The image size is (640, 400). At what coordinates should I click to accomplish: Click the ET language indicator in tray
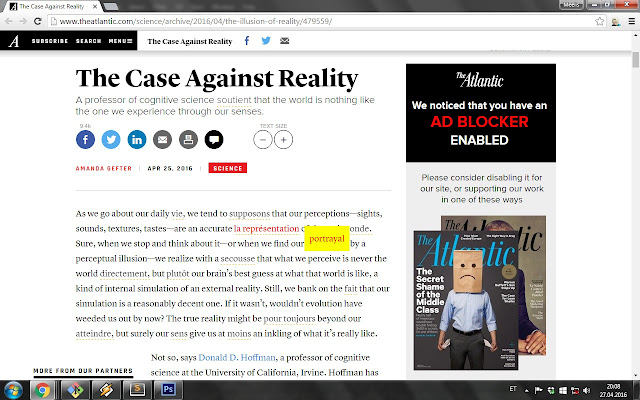(513, 389)
